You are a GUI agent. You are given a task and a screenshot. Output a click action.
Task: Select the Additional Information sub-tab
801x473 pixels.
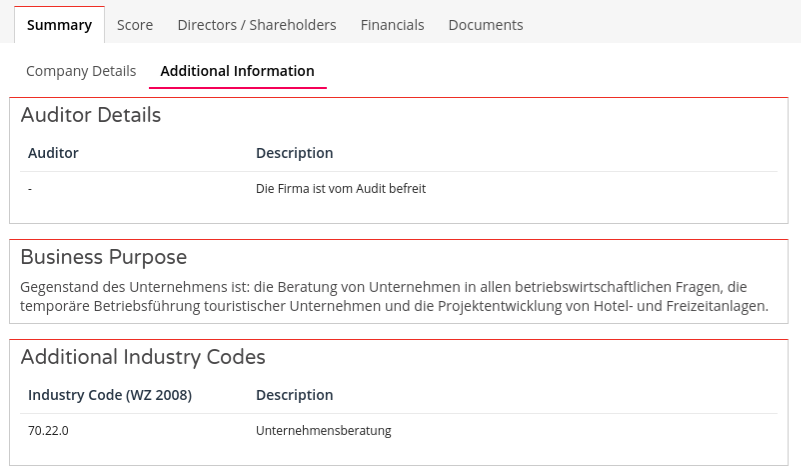[x=237, y=71]
